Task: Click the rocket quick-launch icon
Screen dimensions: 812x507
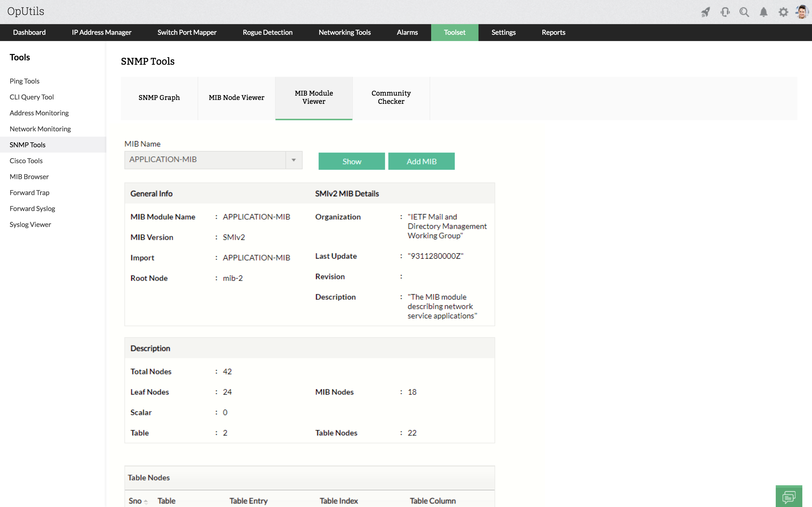Action: (705, 12)
